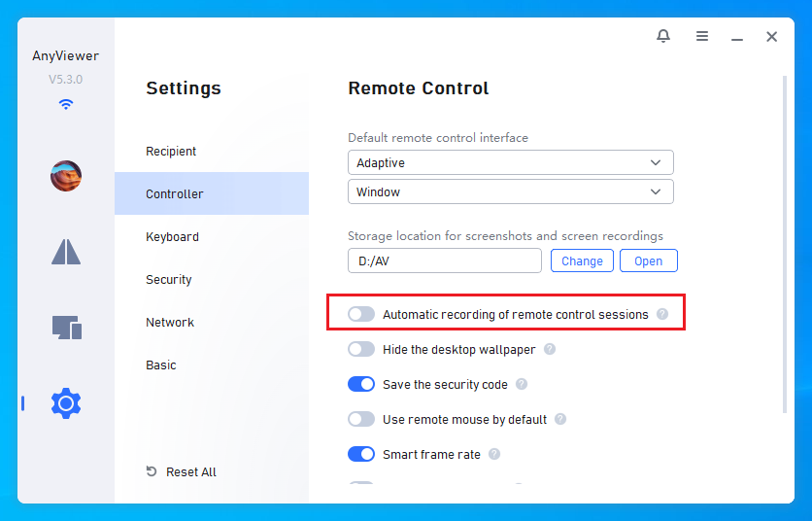This screenshot has height=521, width=812.
Task: Enable Use remote mouse by default
Action: [361, 419]
